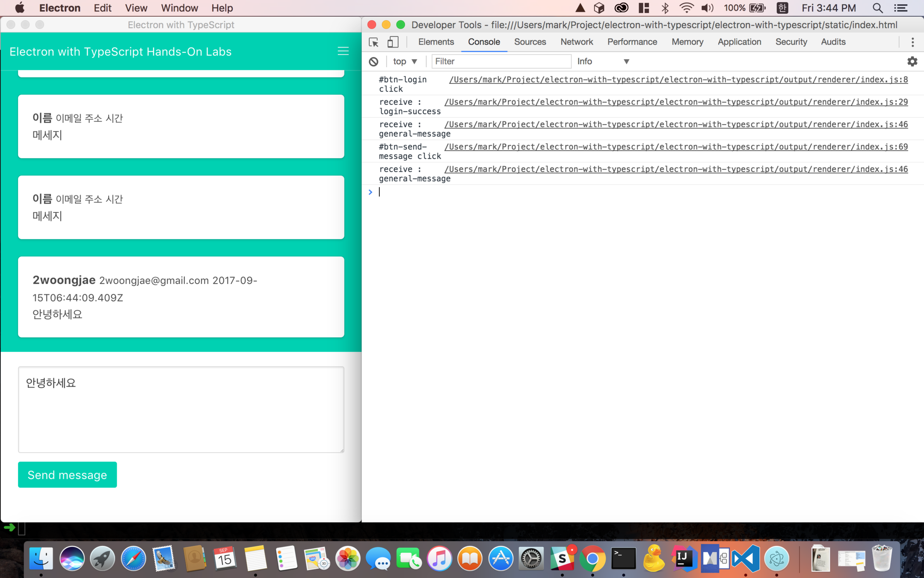The image size is (924, 578).
Task: Click the Spotlight search icon in menu bar
Action: coord(877,8)
